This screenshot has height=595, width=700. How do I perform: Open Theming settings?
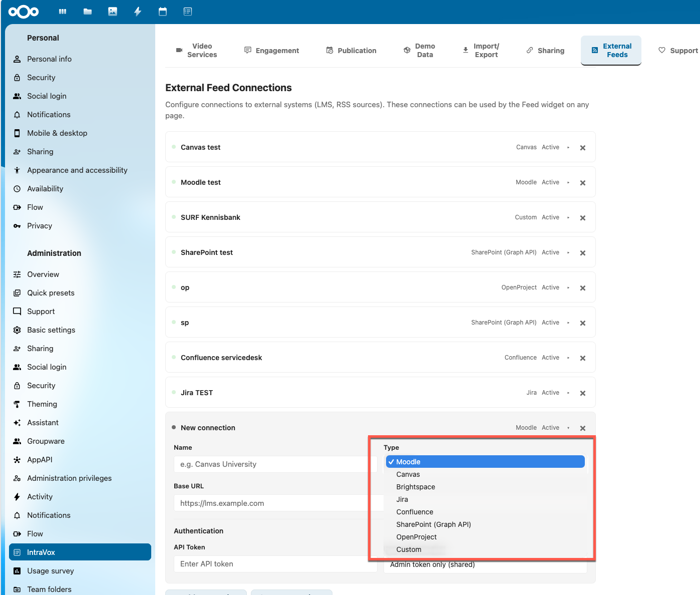(80, 404)
